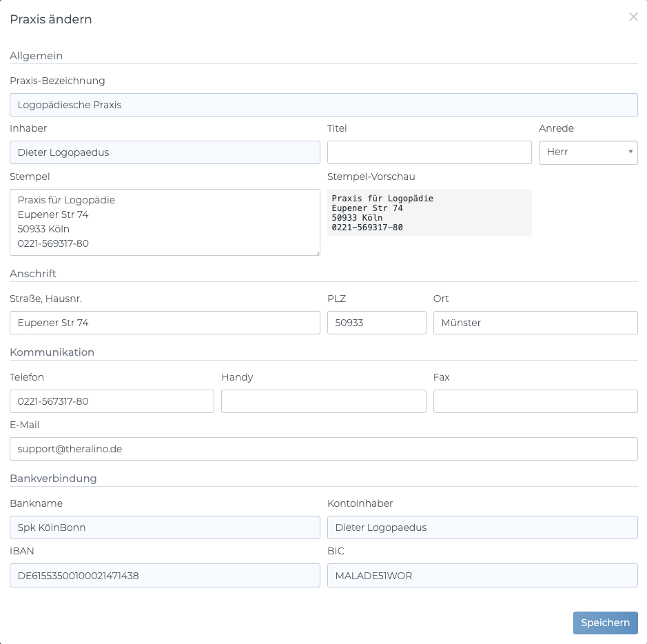Click the Speichern button
The image size is (647, 644).
tap(605, 623)
